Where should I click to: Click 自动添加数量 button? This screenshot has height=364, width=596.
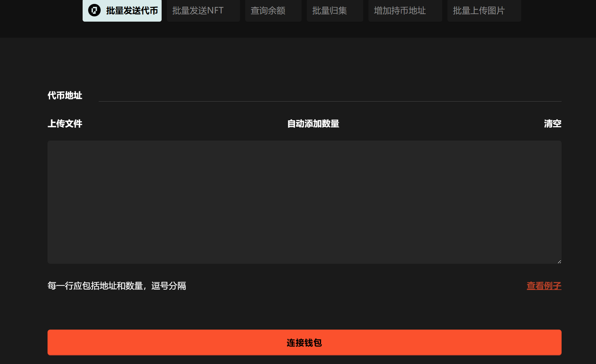(x=313, y=124)
